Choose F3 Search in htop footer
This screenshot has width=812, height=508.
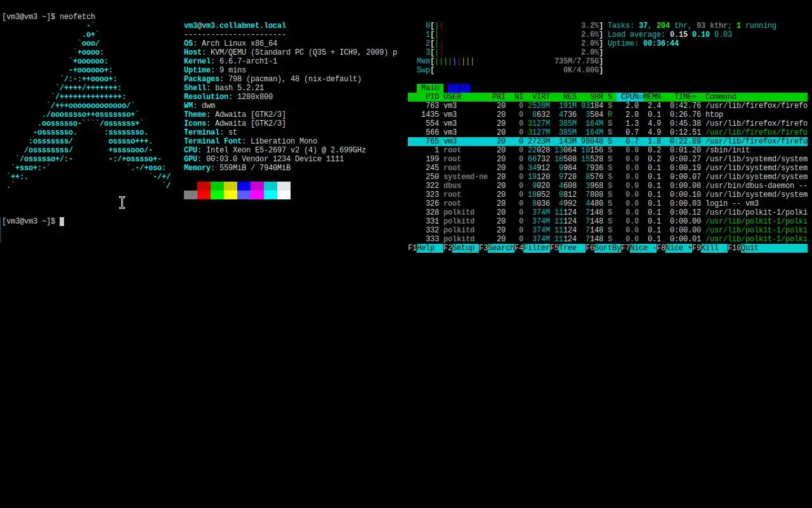[497, 248]
